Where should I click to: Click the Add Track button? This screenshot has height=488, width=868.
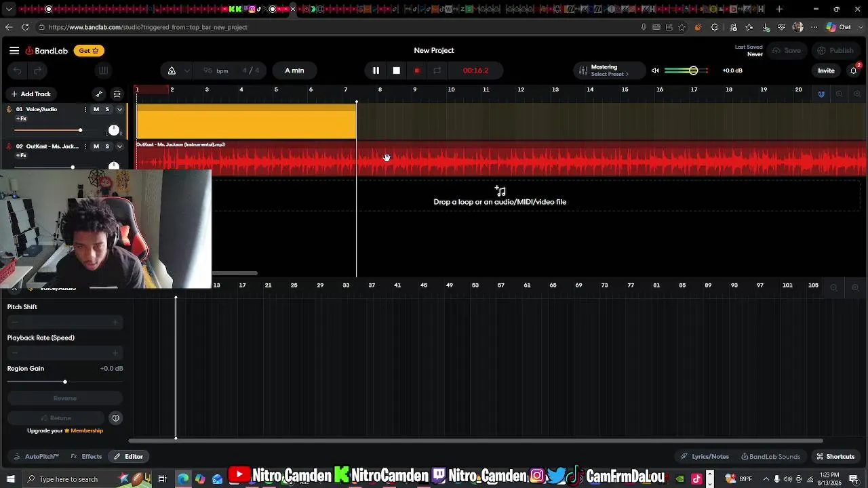pos(31,94)
